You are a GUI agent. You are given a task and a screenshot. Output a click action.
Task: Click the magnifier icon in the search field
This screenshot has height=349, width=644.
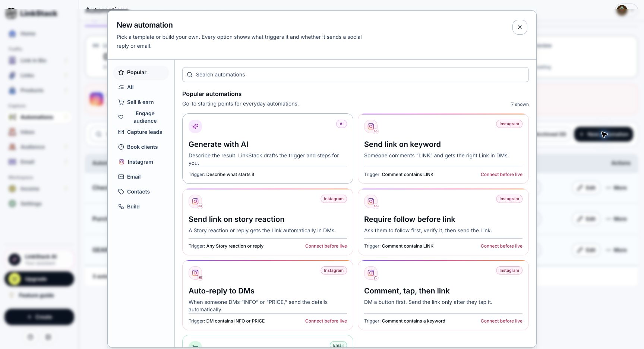tap(190, 75)
